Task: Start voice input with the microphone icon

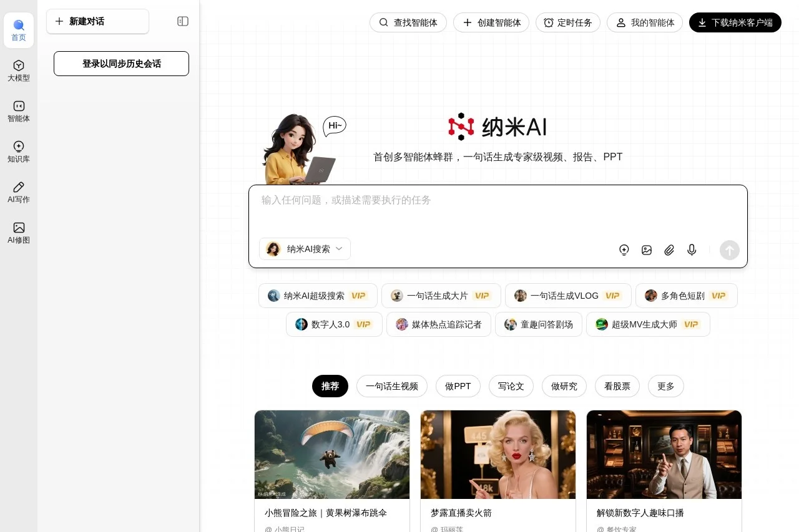Action: point(691,250)
